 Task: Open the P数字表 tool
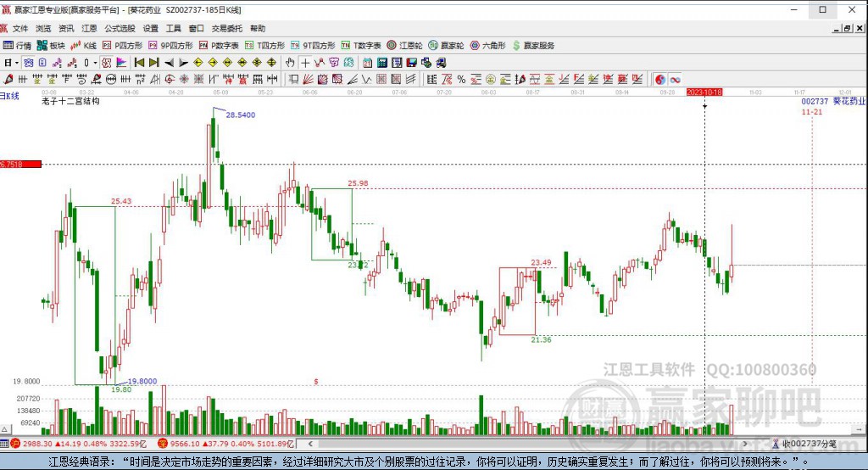[x=219, y=46]
